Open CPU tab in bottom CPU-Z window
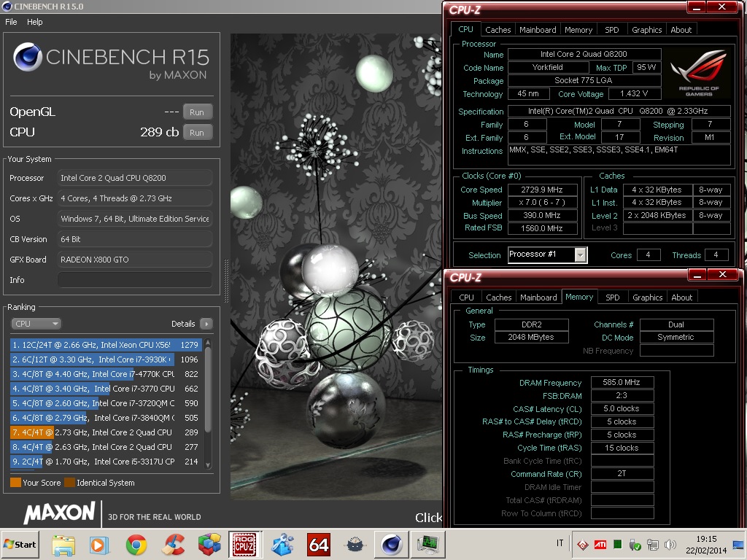This screenshot has width=747, height=560. pyautogui.click(x=466, y=297)
